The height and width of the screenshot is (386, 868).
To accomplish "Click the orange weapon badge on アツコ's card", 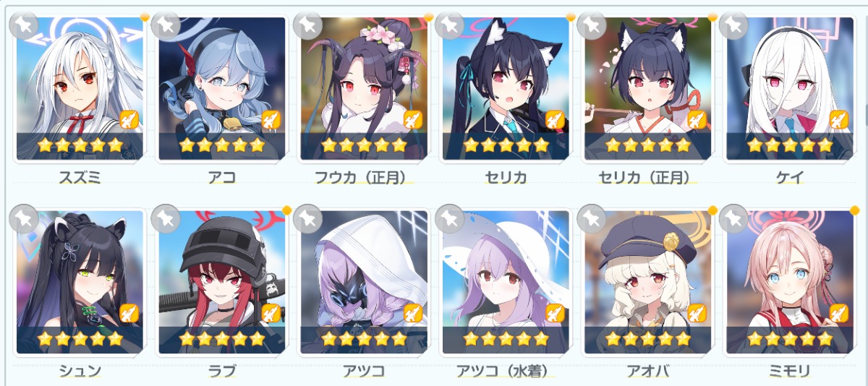I will 412,312.
